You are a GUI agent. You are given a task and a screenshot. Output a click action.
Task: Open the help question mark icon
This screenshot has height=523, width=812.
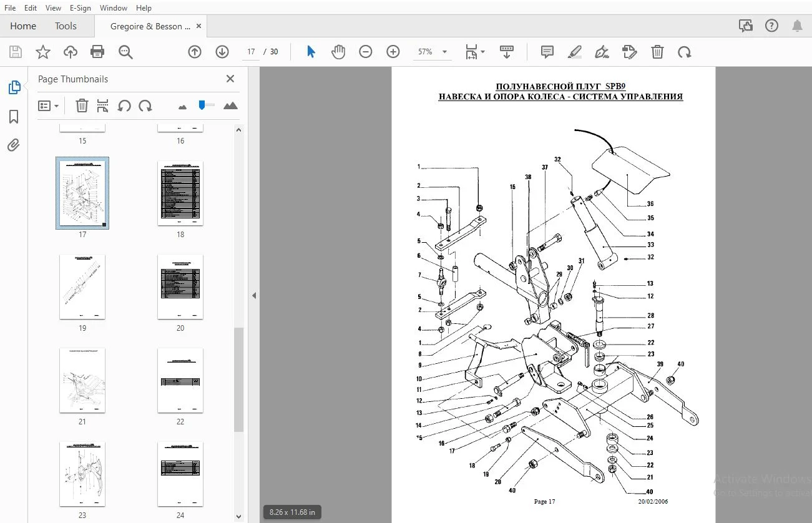771,26
